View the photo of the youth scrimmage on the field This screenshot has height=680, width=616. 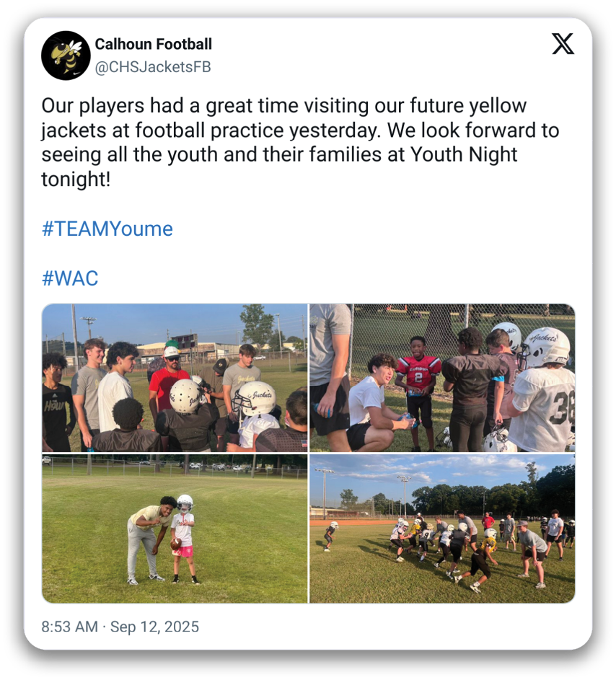pos(442,529)
